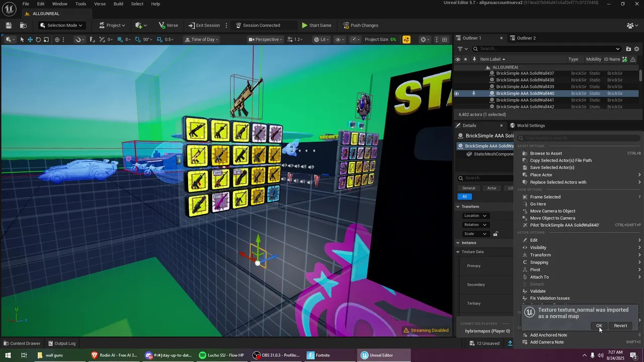Open the Perspective view dropdown
Image resolution: width=644 pixels, height=362 pixels.
(266, 39)
